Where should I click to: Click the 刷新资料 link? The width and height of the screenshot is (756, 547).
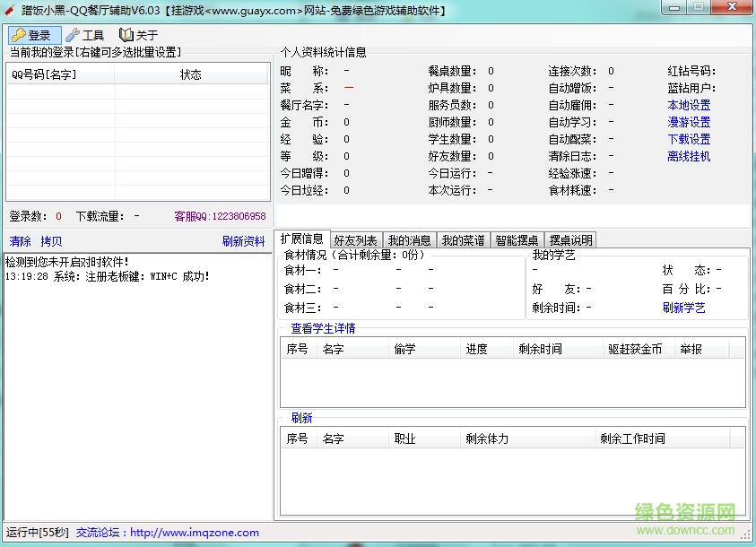[x=243, y=241]
